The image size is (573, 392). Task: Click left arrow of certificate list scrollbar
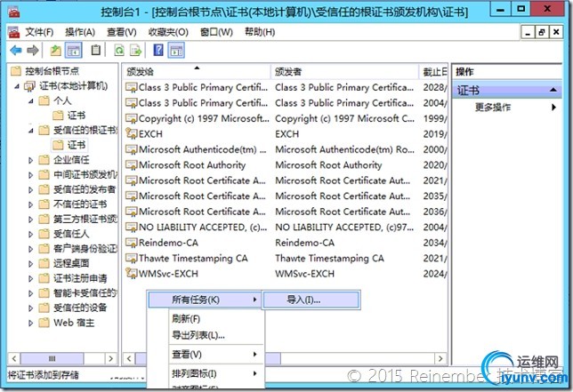click(129, 359)
